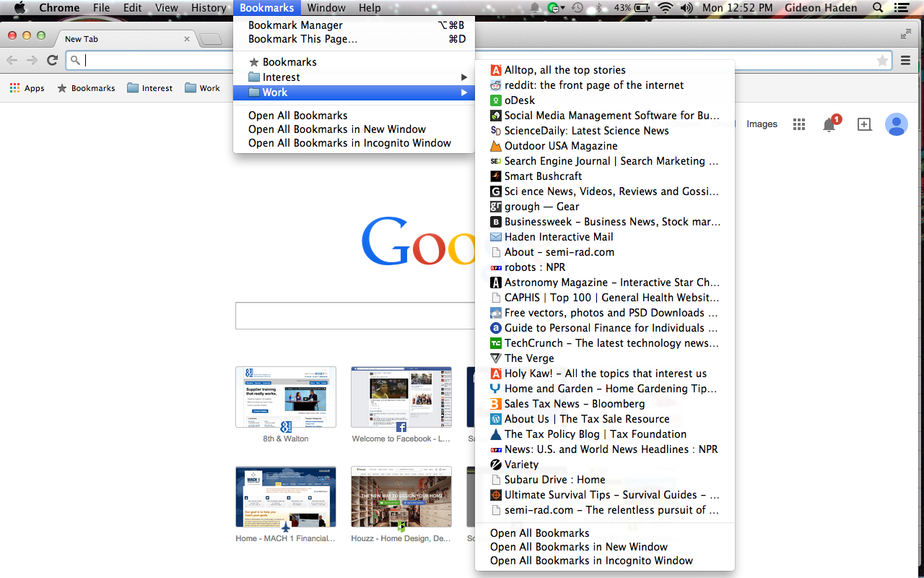Click the Time Machine clock icon

[x=577, y=8]
